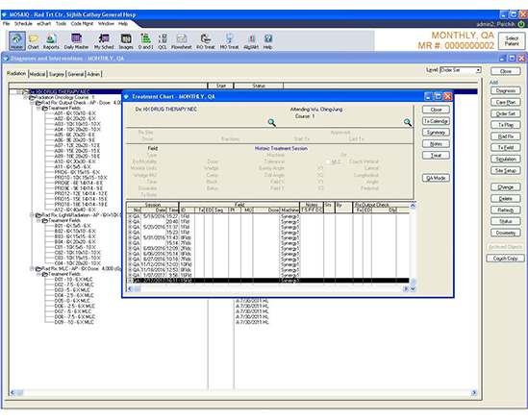Image resolution: width=528 pixels, height=420 pixels.
Task: Expand the 6/03/2016 QA session row
Action: click(x=130, y=248)
